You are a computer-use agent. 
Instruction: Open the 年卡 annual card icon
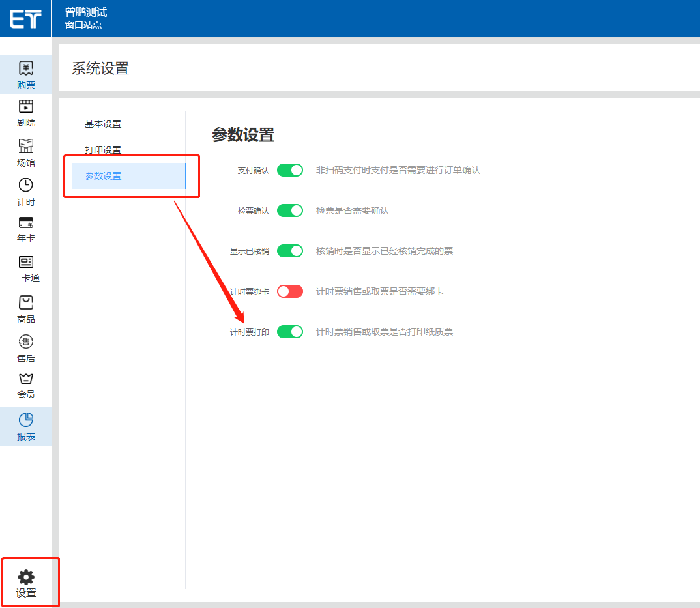click(x=26, y=223)
